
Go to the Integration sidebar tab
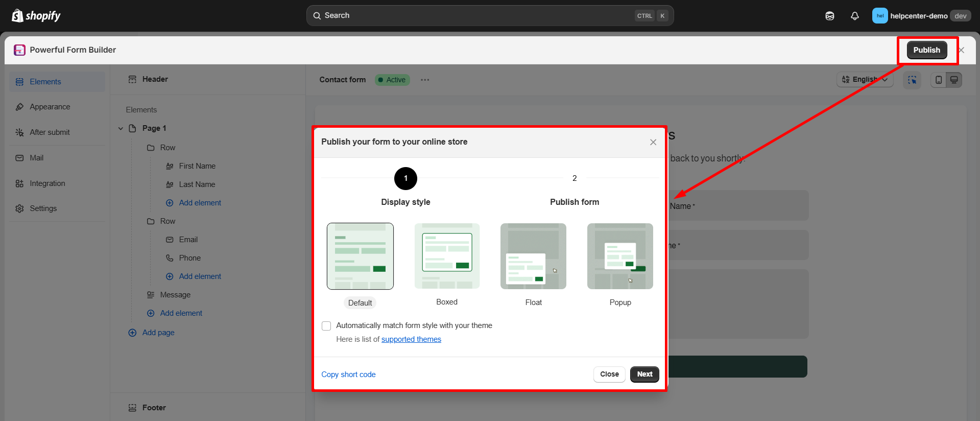[47, 183]
